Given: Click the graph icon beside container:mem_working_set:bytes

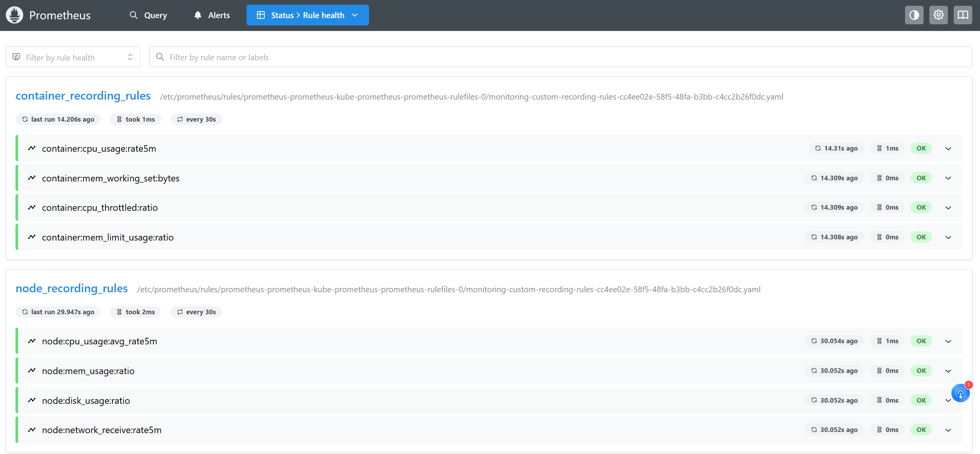Looking at the screenshot, I should (x=32, y=178).
